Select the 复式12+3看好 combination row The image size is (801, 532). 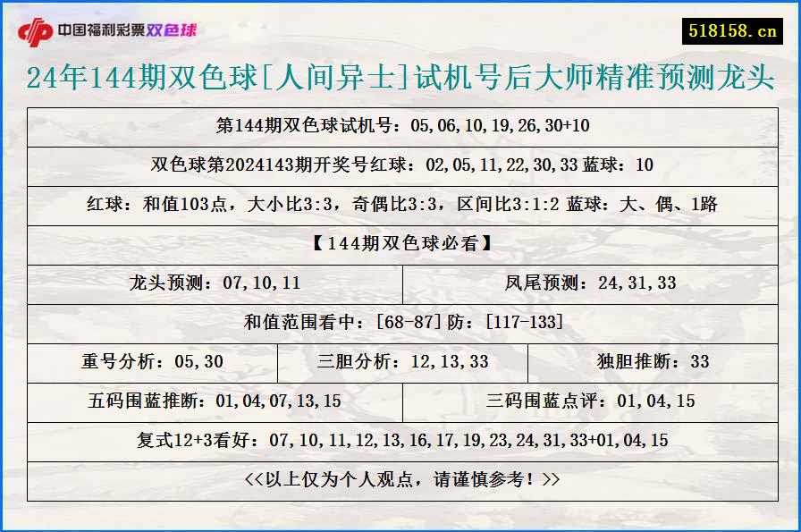coord(400,439)
